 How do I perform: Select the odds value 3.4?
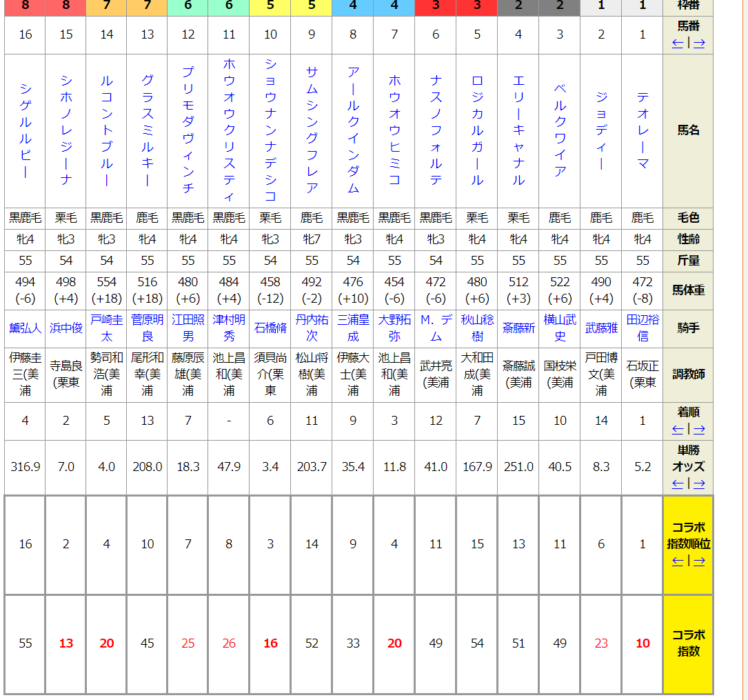click(x=270, y=467)
